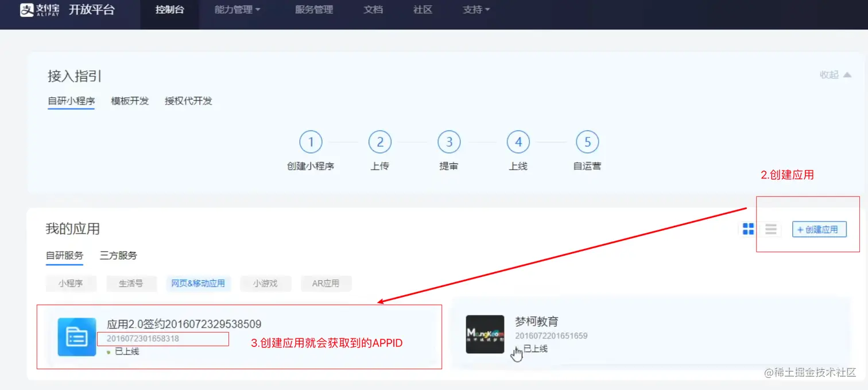Viewport: 868px width, 390px height.
Task: Click the 上线 step label
Action: click(518, 167)
